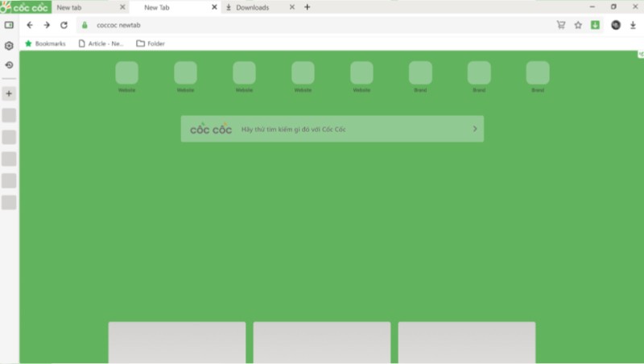644x364 pixels.
Task: Close the Downloads tab
Action: point(291,7)
